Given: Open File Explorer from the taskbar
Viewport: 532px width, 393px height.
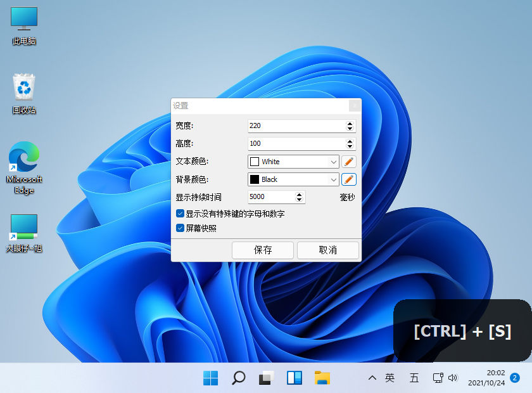Looking at the screenshot, I should coord(321,377).
